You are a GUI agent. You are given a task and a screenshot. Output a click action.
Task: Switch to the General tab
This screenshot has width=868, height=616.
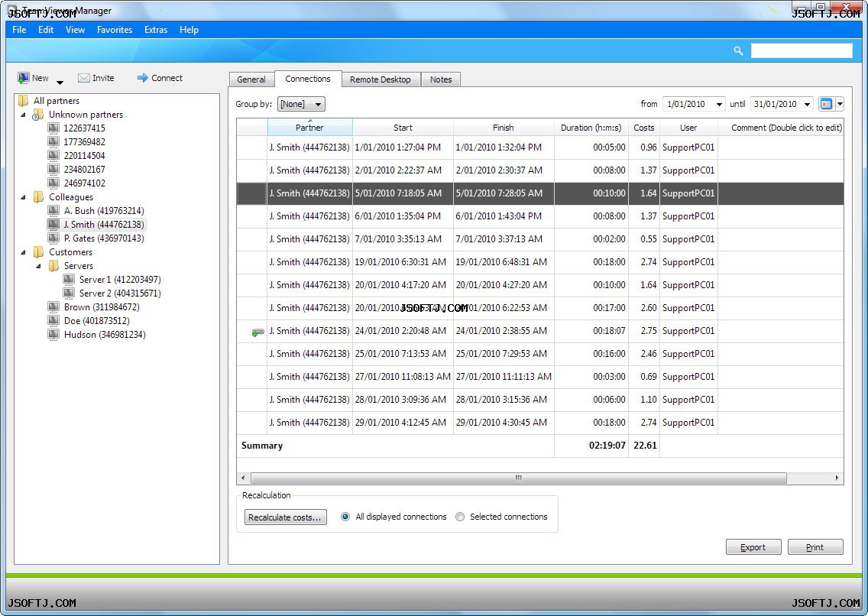[x=251, y=79]
